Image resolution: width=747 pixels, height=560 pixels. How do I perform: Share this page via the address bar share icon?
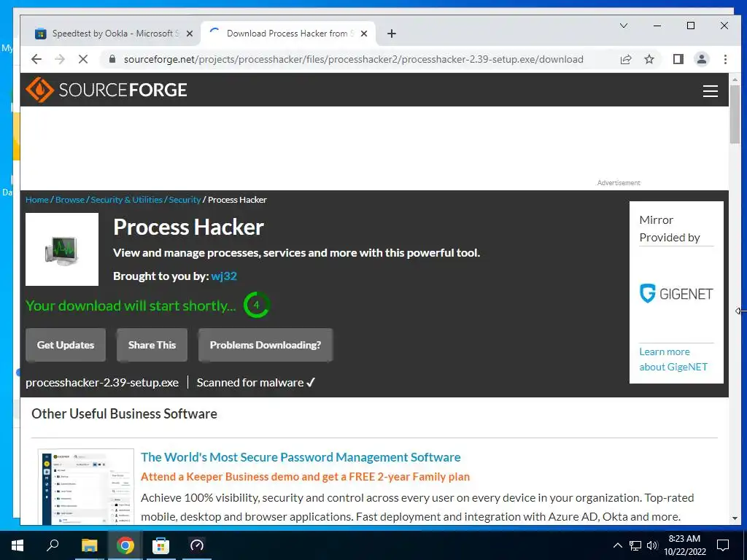(625, 59)
